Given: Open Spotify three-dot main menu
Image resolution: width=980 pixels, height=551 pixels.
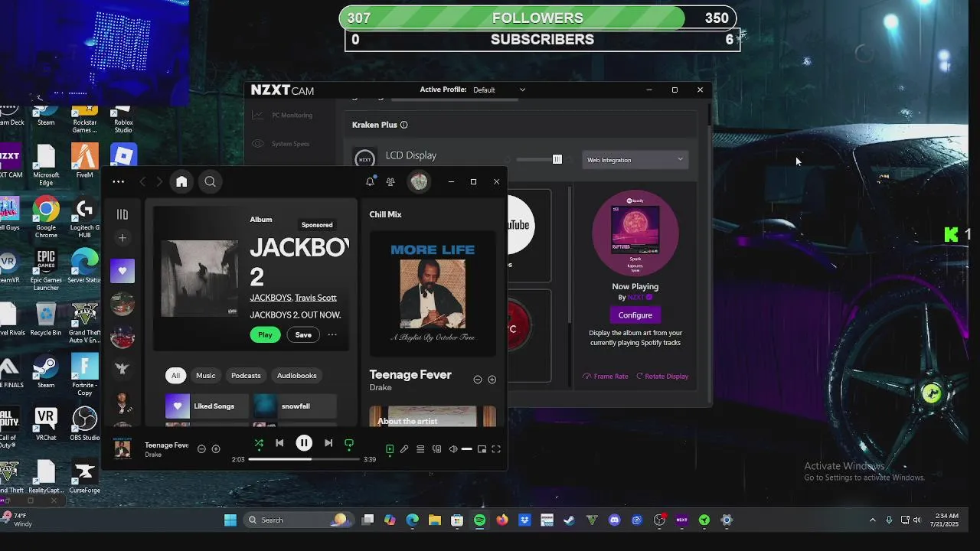Looking at the screenshot, I should 118,181.
